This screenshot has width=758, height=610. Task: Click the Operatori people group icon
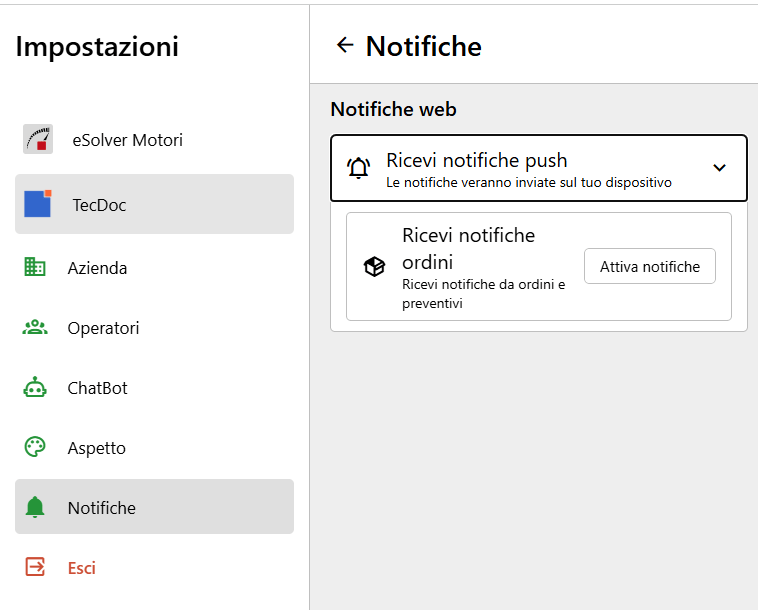click(35, 328)
